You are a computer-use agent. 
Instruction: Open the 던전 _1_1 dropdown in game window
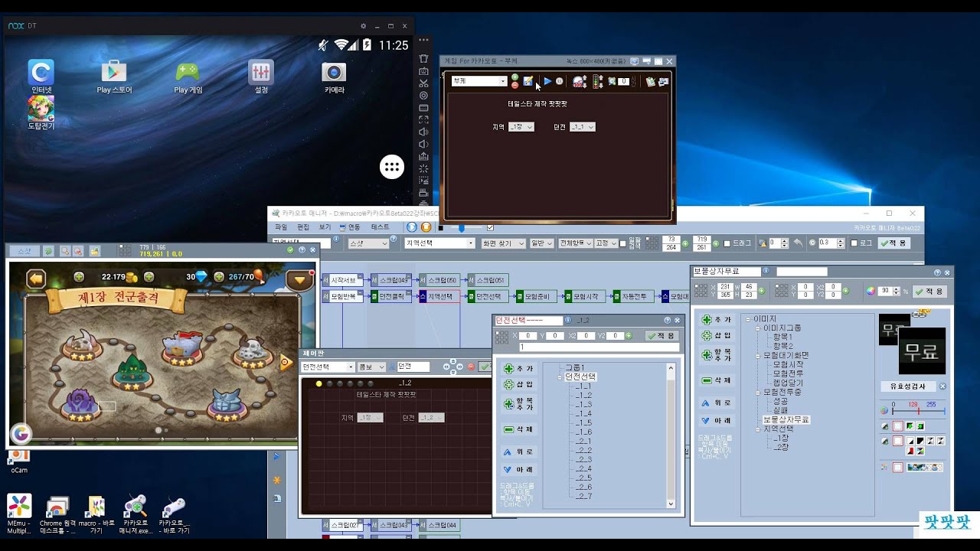582,127
